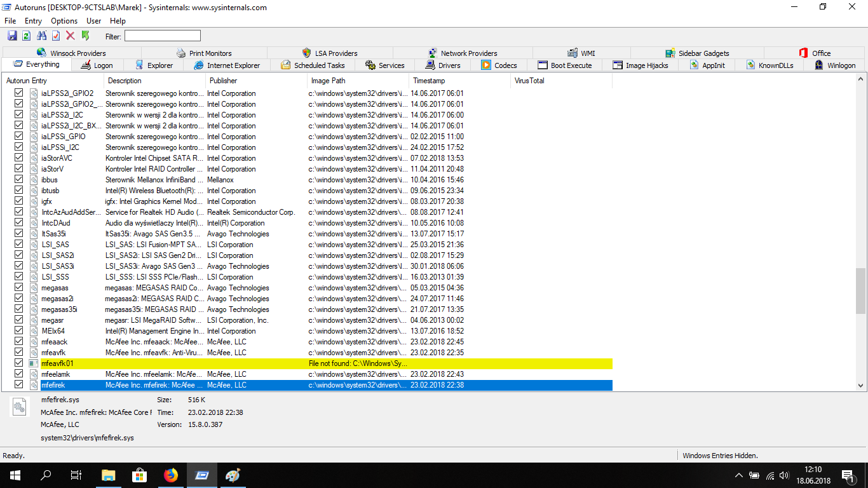Sort by Publisher column header
The width and height of the screenshot is (868, 488).
click(257, 81)
